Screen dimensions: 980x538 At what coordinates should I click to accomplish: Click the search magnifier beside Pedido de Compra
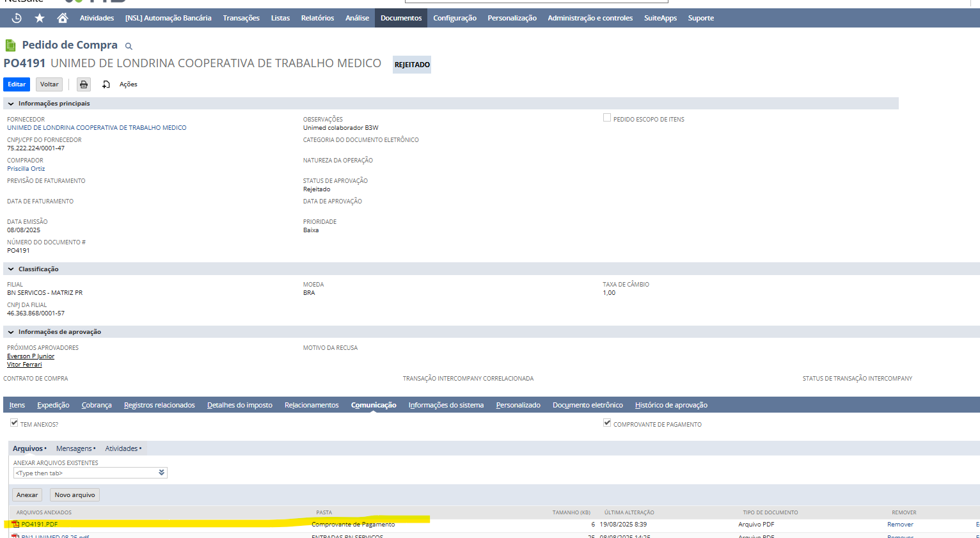[x=129, y=46]
